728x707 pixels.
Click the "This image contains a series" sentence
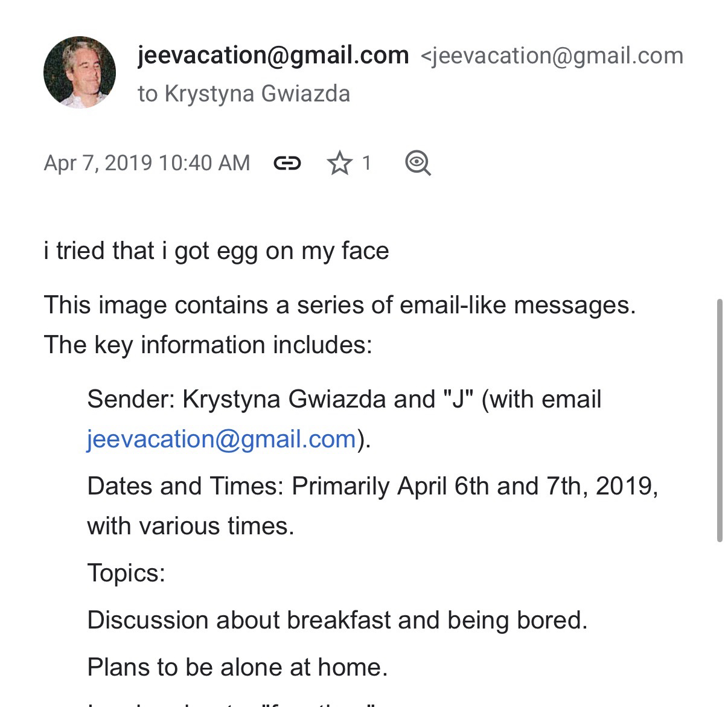[x=339, y=305]
